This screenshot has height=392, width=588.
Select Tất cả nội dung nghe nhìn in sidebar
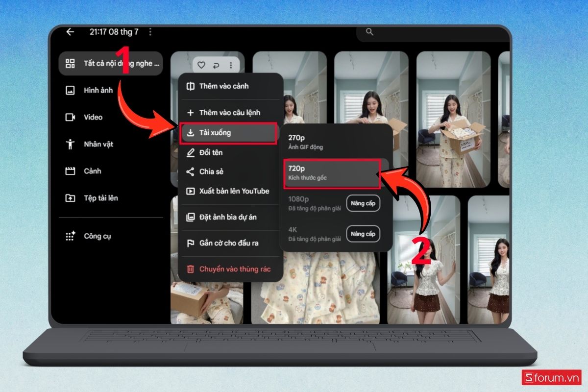click(111, 63)
